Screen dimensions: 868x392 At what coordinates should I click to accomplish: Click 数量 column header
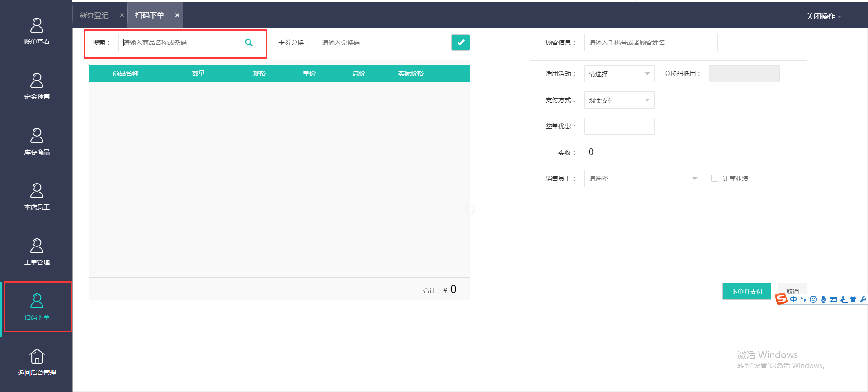click(198, 73)
